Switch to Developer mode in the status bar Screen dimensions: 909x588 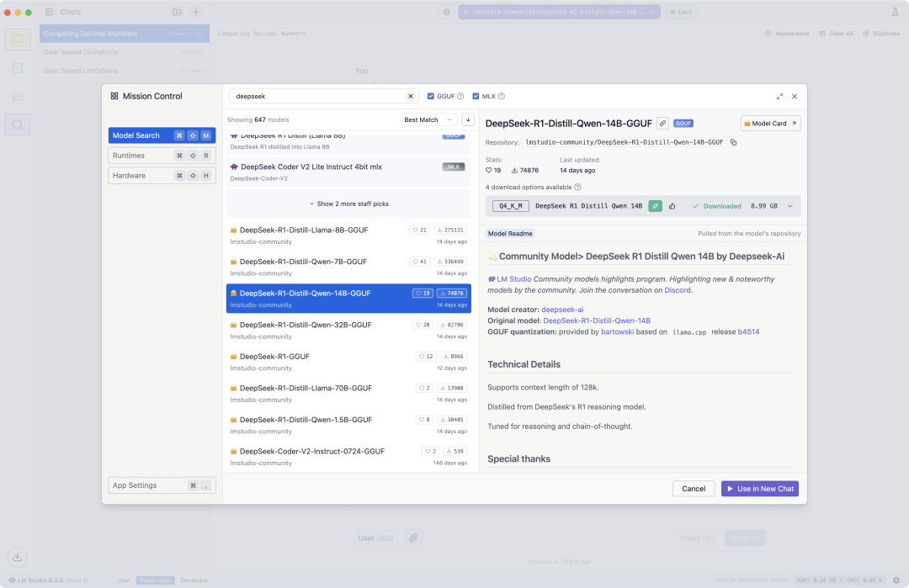click(x=194, y=580)
